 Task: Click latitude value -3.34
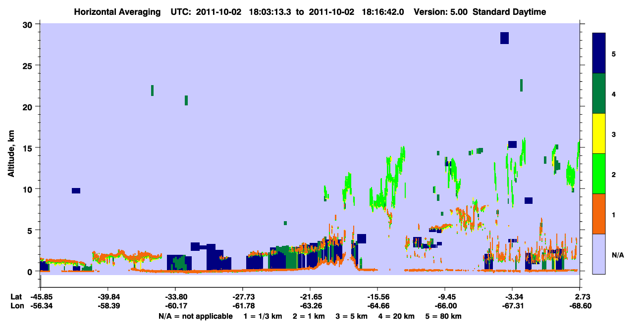click(x=512, y=297)
